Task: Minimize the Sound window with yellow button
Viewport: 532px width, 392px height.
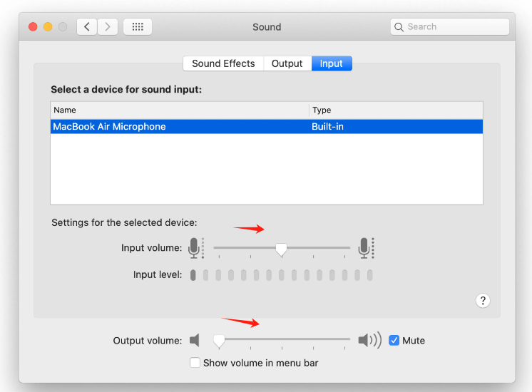Action: [48, 27]
